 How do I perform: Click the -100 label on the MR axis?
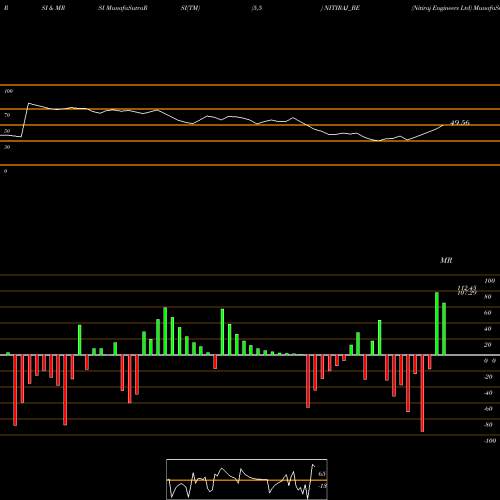click(x=490, y=441)
